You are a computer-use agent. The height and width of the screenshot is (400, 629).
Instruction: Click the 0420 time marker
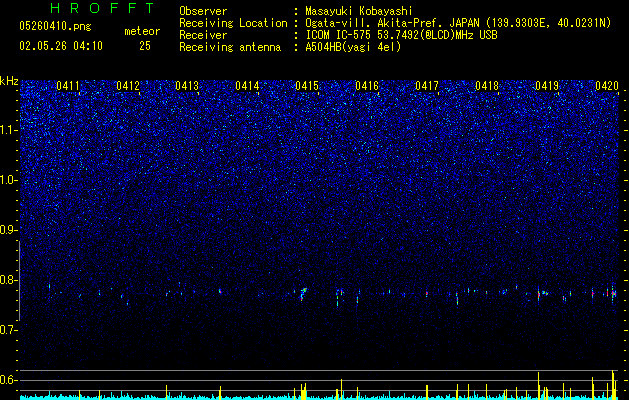(x=607, y=86)
